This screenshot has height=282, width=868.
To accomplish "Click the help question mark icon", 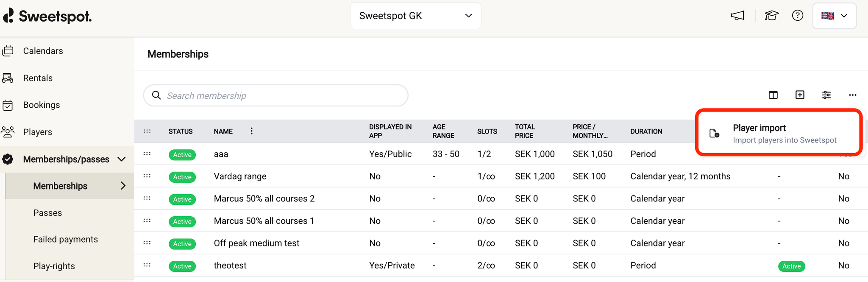I will click(x=798, y=16).
